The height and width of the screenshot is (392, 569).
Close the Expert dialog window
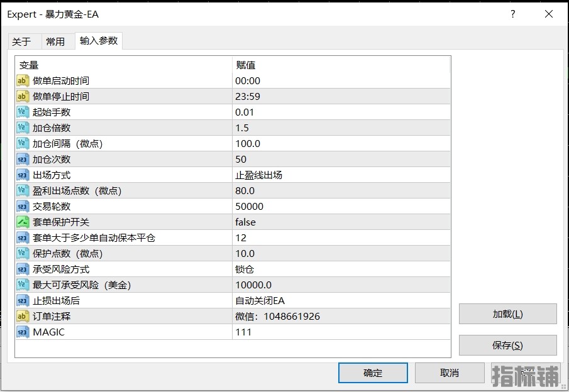pos(549,14)
